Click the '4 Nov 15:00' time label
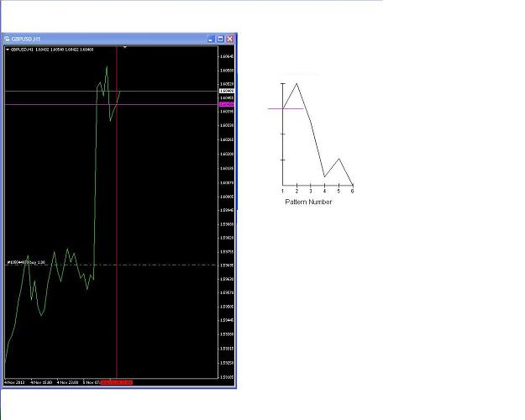This screenshot has width=525, height=420. coord(41,382)
